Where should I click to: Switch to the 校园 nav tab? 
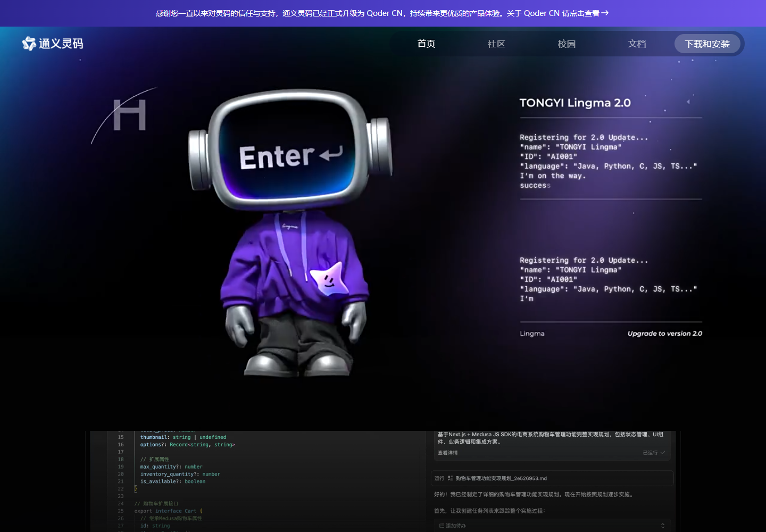[x=567, y=44]
